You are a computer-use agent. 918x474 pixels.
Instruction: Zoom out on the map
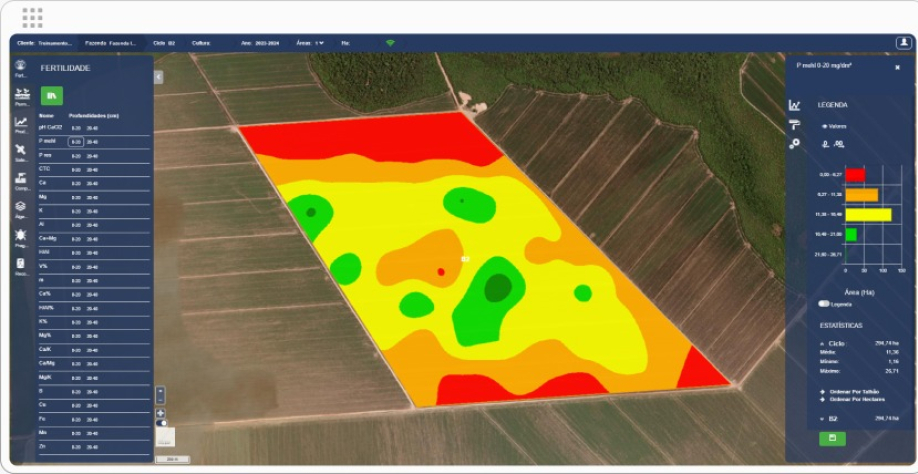coord(160,400)
